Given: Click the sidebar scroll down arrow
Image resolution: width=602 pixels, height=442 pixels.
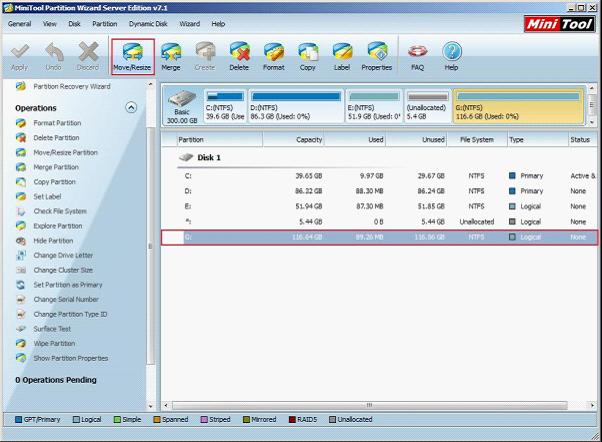Looking at the screenshot, I should click(x=150, y=406).
